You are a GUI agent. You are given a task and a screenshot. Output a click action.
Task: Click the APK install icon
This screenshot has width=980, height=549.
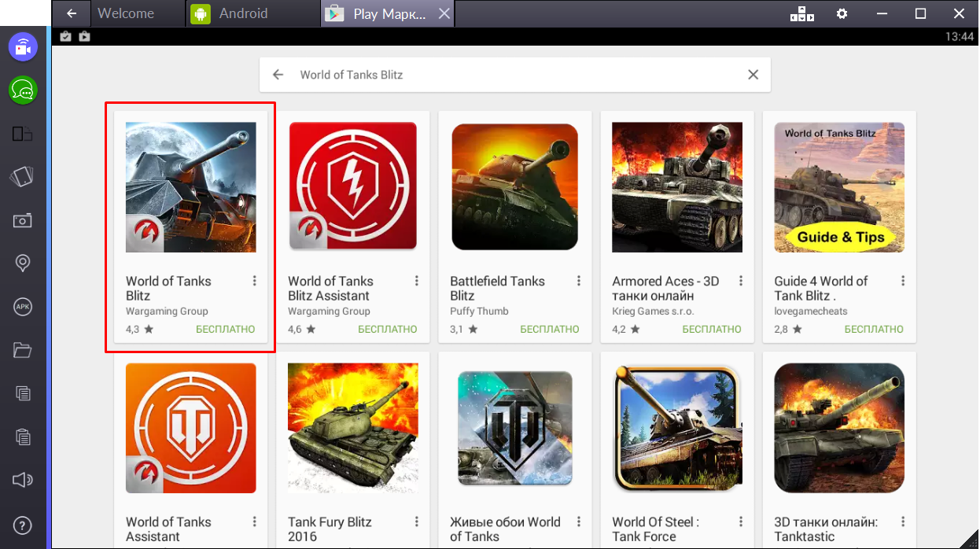click(23, 307)
